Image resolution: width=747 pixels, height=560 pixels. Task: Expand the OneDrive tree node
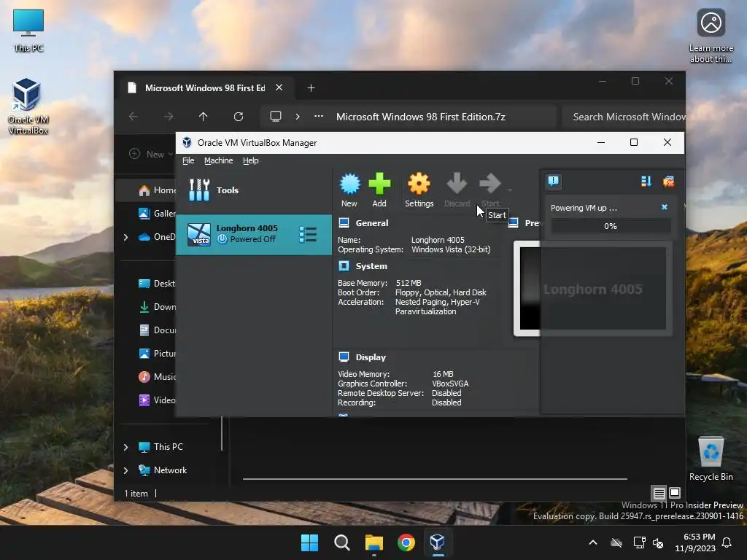(125, 237)
